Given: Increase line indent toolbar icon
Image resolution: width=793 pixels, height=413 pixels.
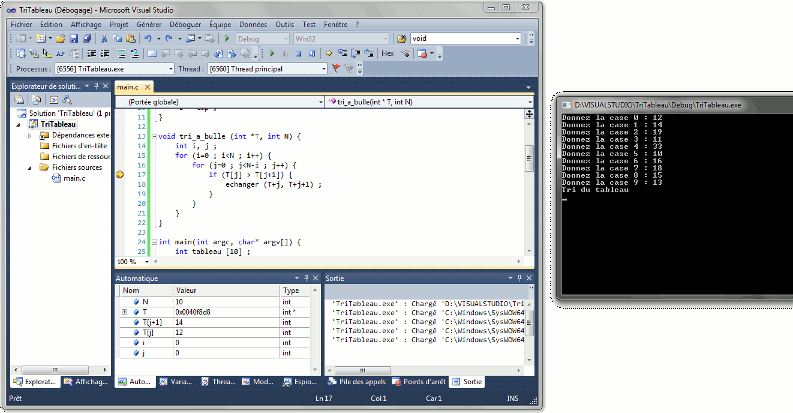Looking at the screenshot, I should tap(105, 54).
